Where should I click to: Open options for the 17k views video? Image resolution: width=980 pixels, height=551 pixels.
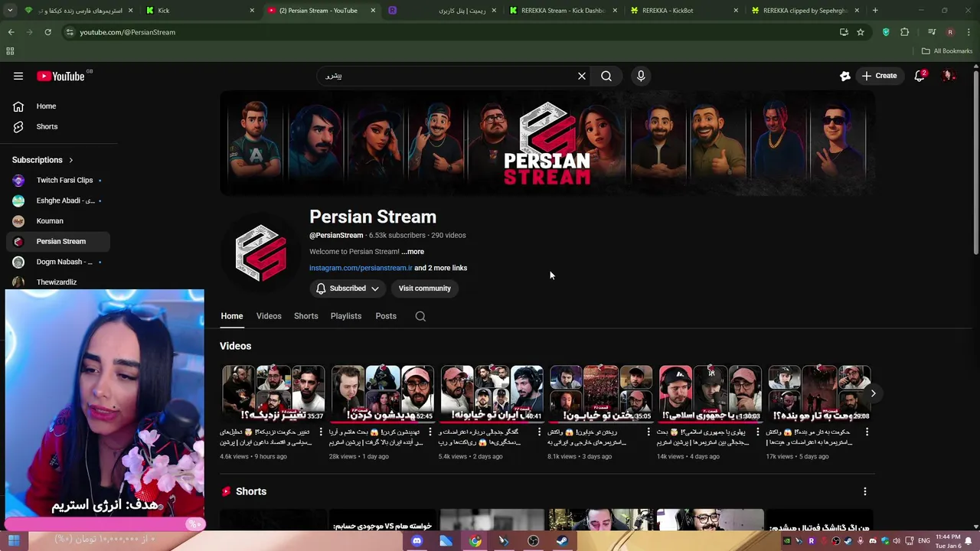pyautogui.click(x=867, y=432)
